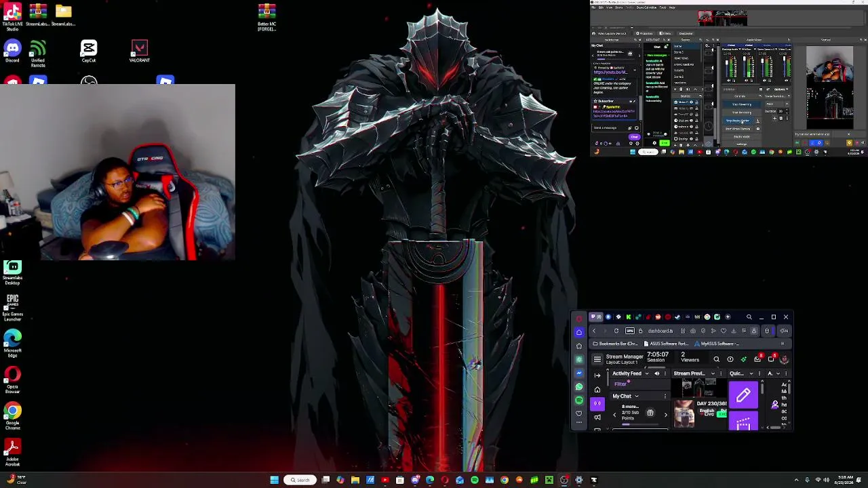Screen dimensions: 868x488
Task: Expand the Quick Actions panel dropdown
Action: (x=750, y=373)
